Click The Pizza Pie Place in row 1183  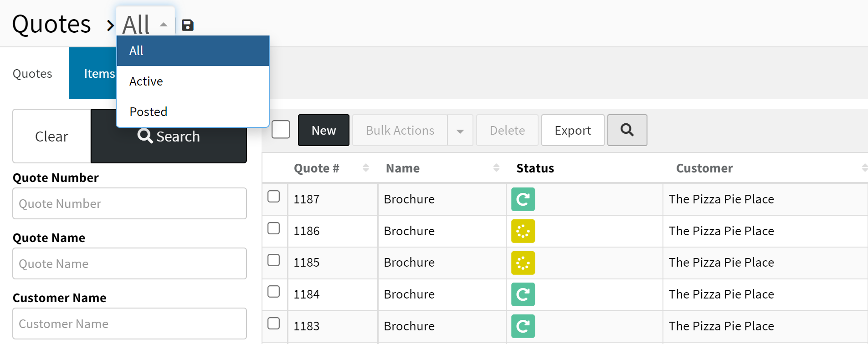721,326
